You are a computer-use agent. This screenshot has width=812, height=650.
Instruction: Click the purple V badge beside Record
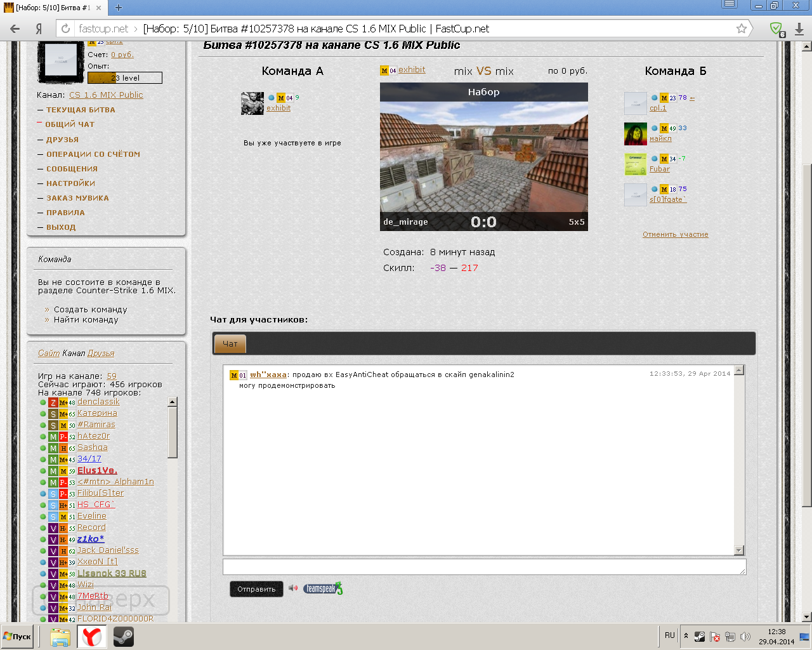(x=53, y=528)
